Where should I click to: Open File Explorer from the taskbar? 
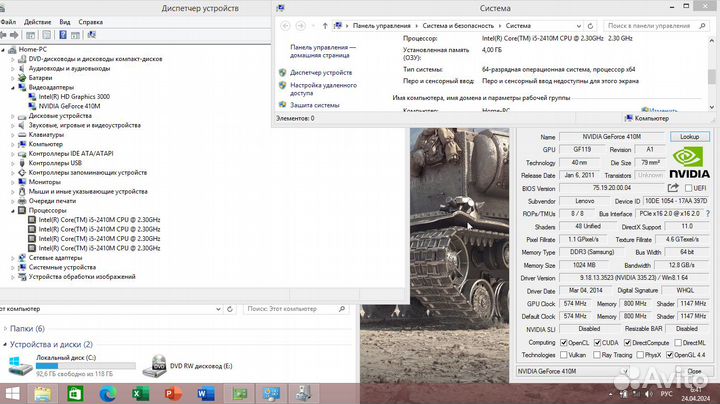coord(42,394)
